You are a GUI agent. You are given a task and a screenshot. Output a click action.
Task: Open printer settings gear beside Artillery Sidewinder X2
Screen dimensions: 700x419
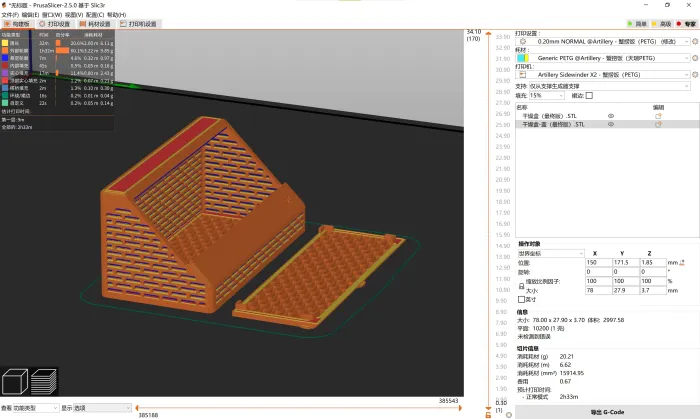(695, 75)
